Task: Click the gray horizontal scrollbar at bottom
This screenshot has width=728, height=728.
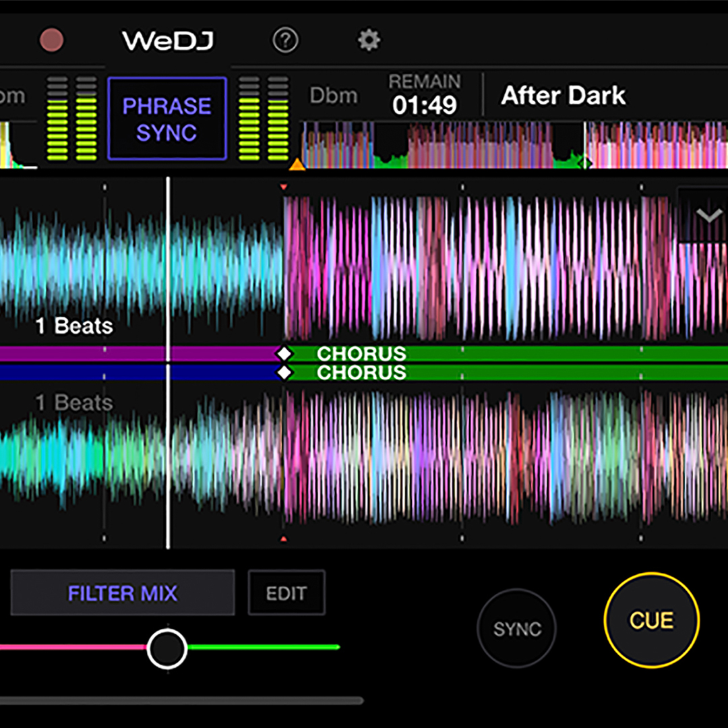Action: pyautogui.click(x=182, y=701)
